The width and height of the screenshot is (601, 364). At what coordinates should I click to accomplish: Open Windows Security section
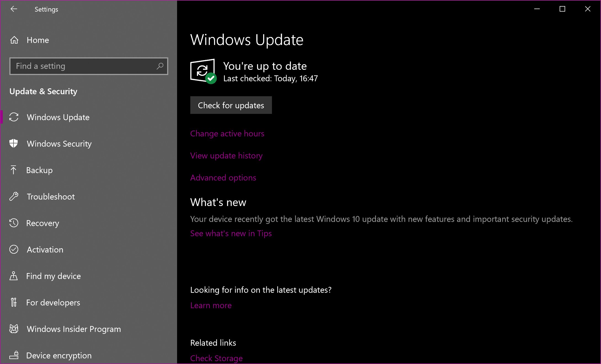pos(89,144)
